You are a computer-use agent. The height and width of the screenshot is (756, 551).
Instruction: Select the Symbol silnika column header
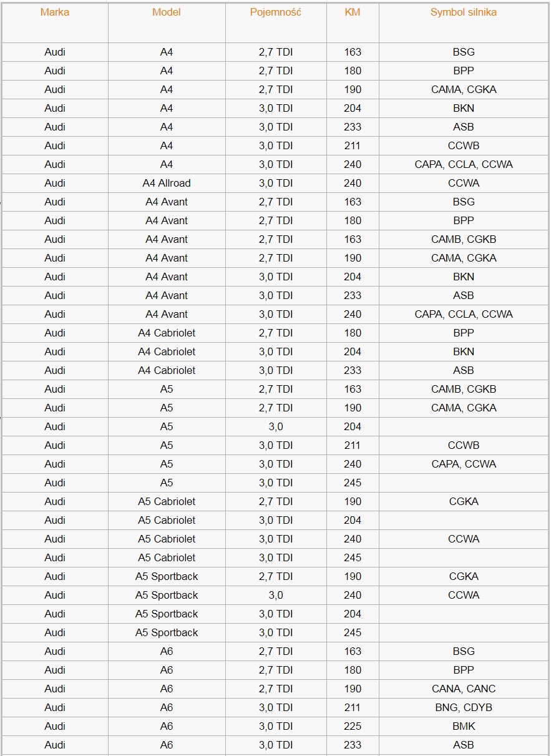(x=464, y=12)
